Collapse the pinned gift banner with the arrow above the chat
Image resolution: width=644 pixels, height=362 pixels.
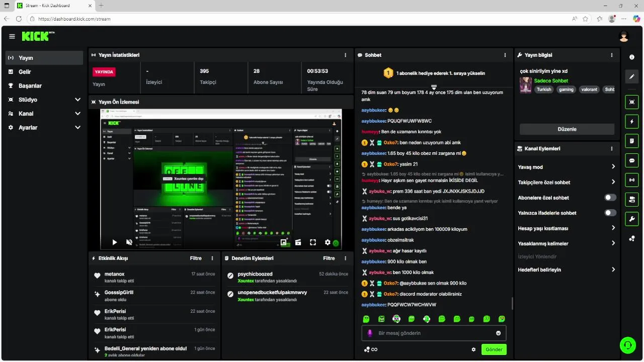(x=434, y=87)
